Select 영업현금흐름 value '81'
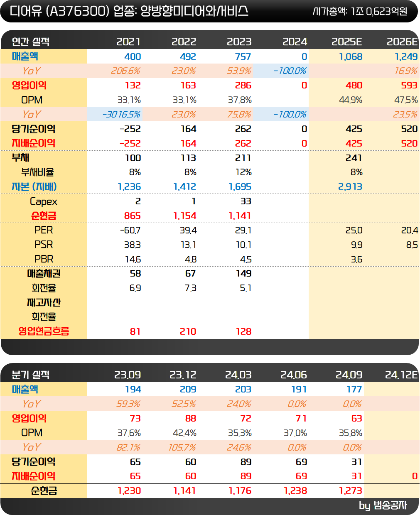The height and width of the screenshot is (515, 420). [x=135, y=332]
